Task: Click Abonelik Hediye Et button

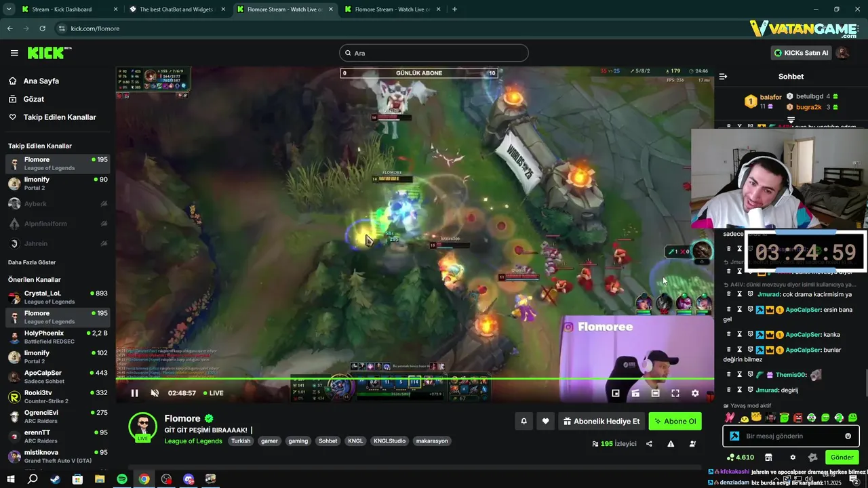Action: [601, 421]
